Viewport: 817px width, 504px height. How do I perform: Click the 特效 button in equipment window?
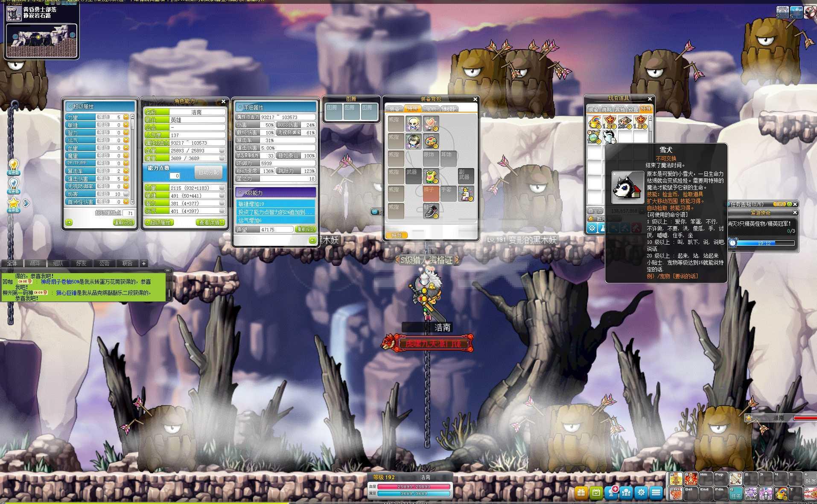coord(396,235)
